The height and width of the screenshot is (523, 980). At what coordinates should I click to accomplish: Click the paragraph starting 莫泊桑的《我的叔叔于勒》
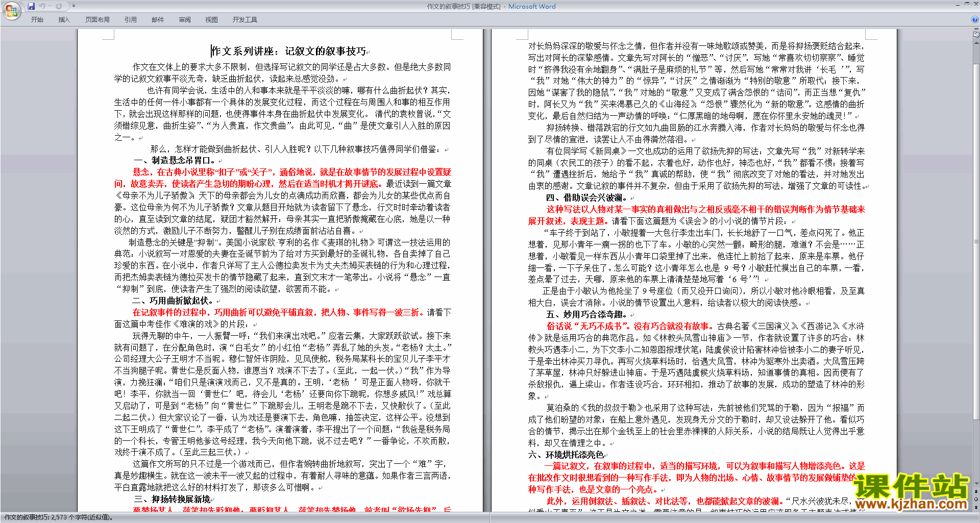(696, 425)
